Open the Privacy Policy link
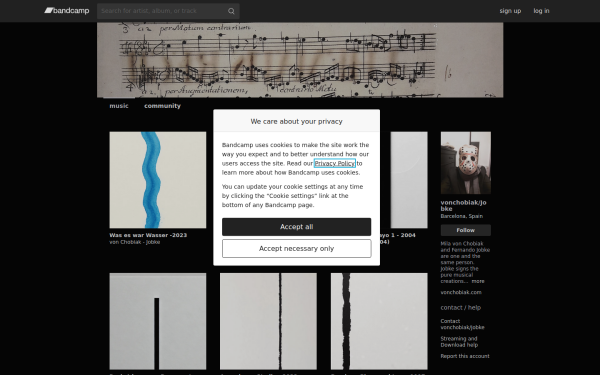The image size is (600, 375). (334, 163)
